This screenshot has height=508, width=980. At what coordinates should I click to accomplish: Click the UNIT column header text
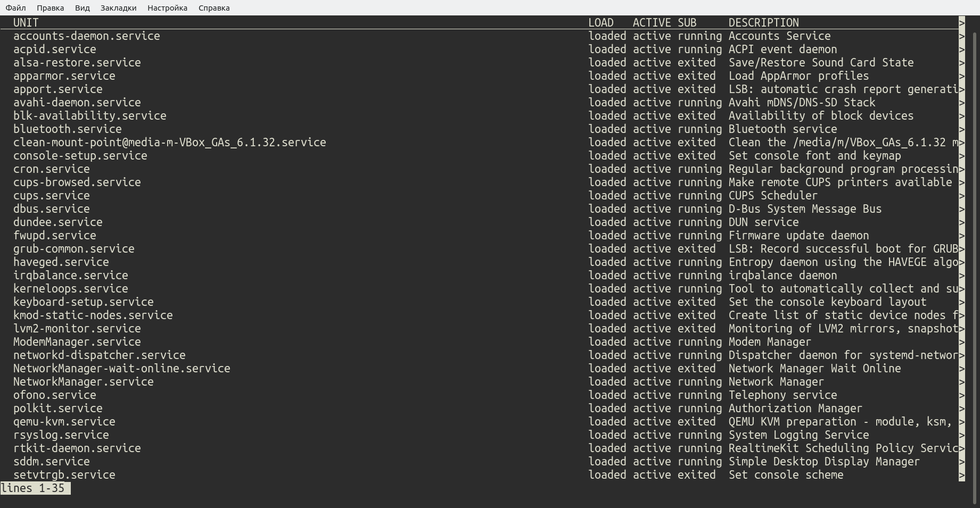click(x=26, y=23)
